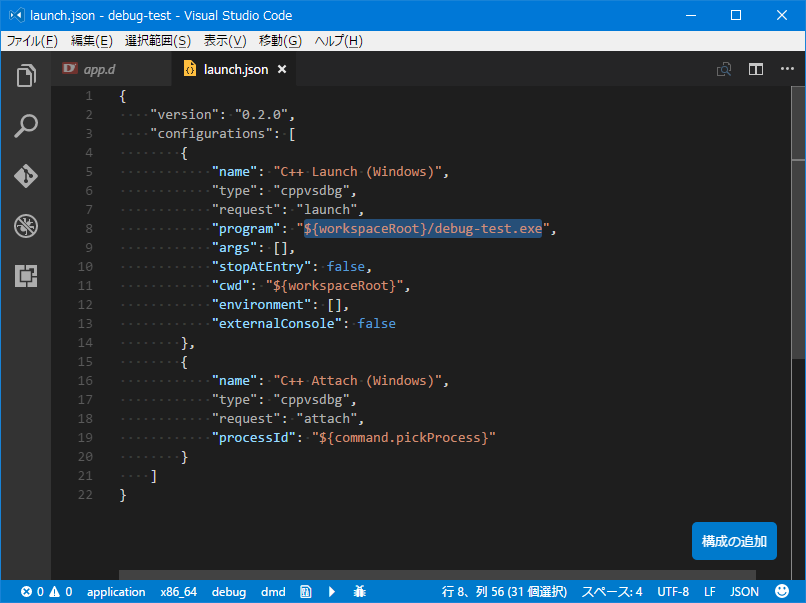This screenshot has height=603, width=806.
Task: Change indentation via スペース: 4
Action: [x=612, y=592]
